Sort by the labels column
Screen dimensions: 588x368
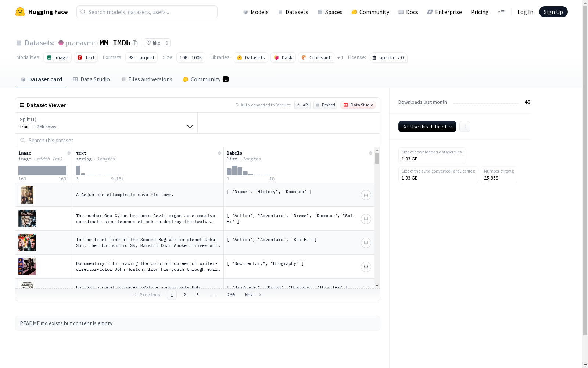[370, 153]
